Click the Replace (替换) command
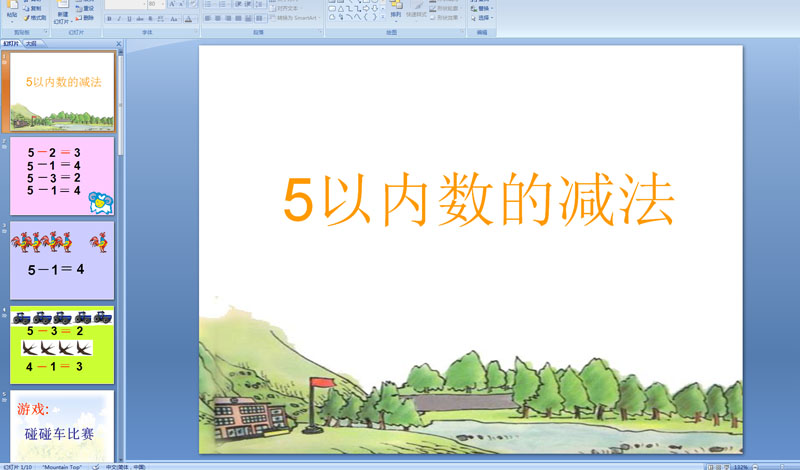 [481, 9]
